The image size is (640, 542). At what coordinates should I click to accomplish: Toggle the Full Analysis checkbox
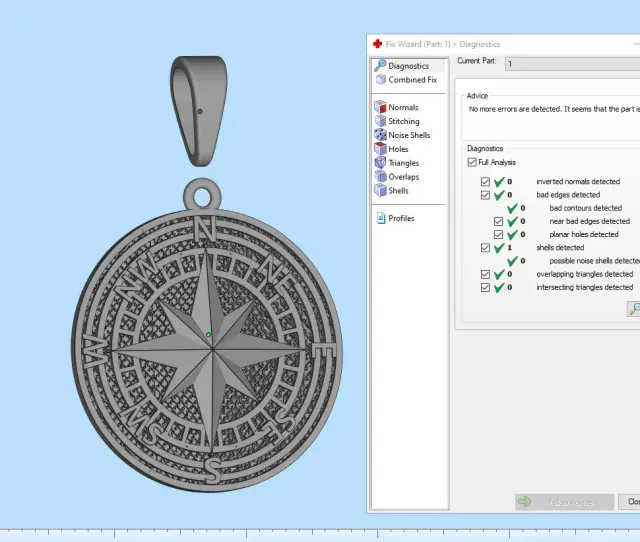tap(472, 162)
